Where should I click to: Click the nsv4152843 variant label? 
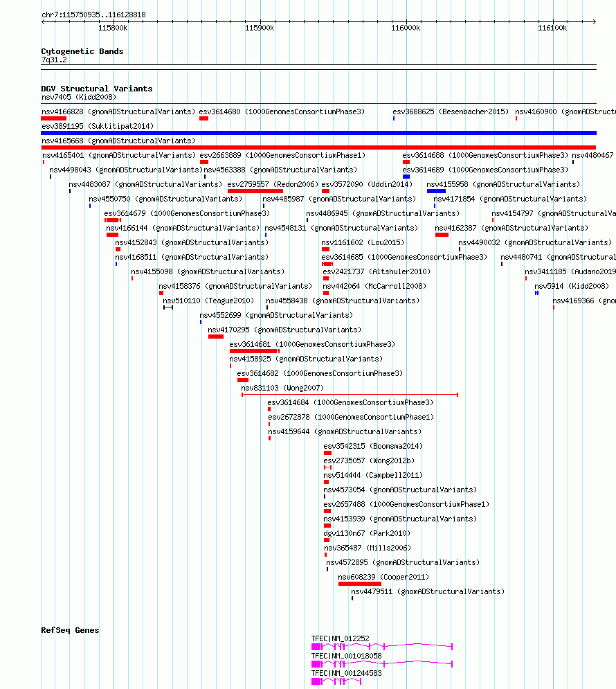click(192, 242)
